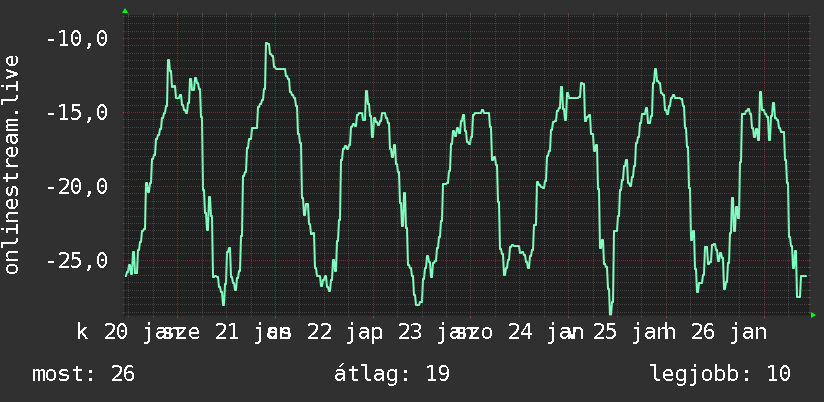
Task: Click the '22 jan' date label
Action: (345, 333)
